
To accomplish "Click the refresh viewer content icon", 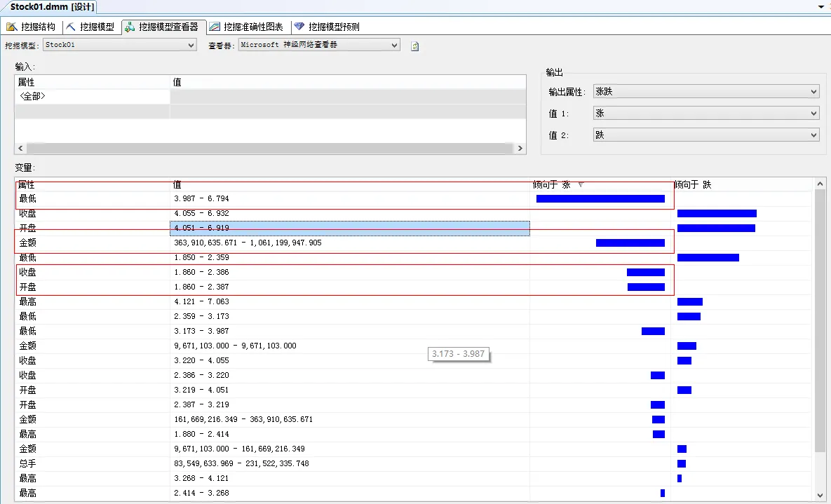I will coord(414,46).
